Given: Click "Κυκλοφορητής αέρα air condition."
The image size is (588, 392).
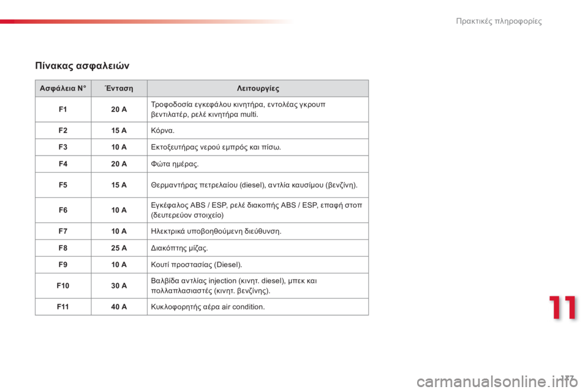Looking at the screenshot, I should (x=208, y=307).
